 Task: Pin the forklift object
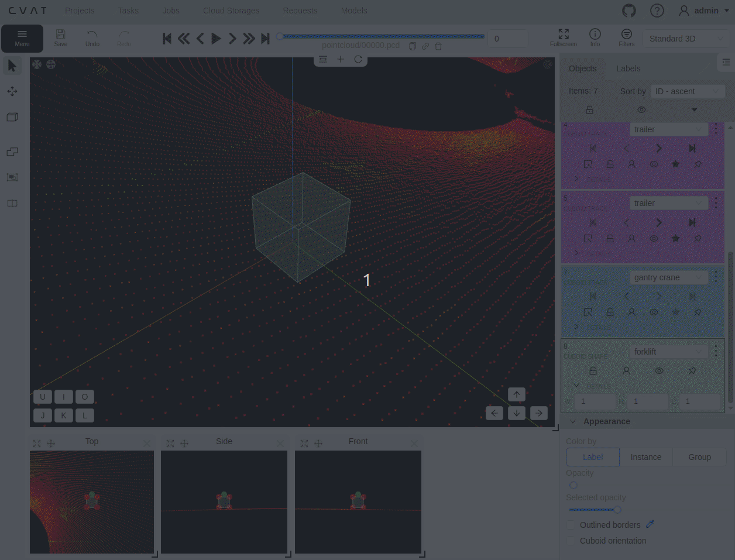pyautogui.click(x=692, y=371)
